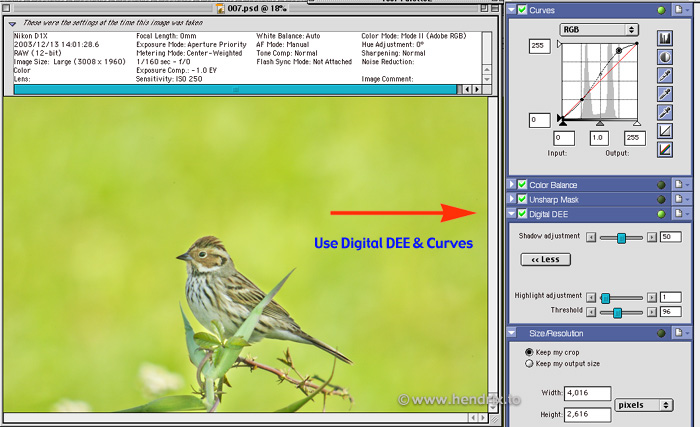Click the Threshold value field 96
The height and width of the screenshot is (427, 700).
coord(671,312)
